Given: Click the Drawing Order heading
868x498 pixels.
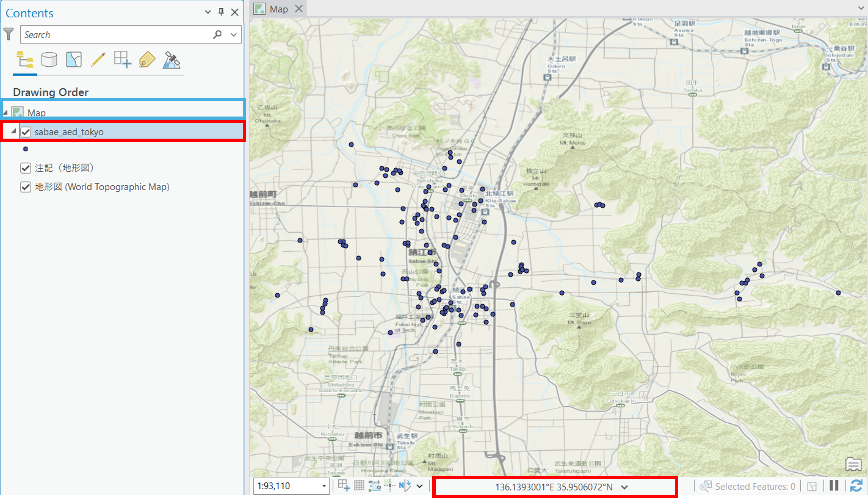Looking at the screenshot, I should click(x=51, y=92).
